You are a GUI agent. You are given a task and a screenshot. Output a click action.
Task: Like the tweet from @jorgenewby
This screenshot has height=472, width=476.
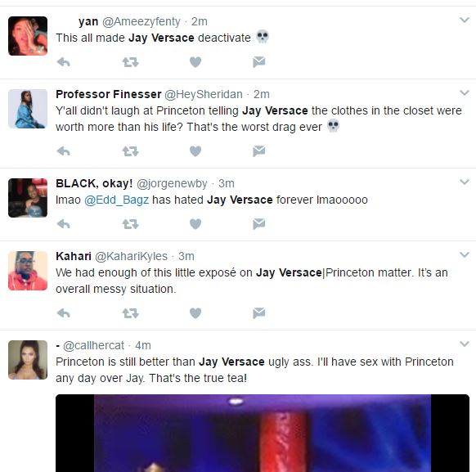(195, 224)
